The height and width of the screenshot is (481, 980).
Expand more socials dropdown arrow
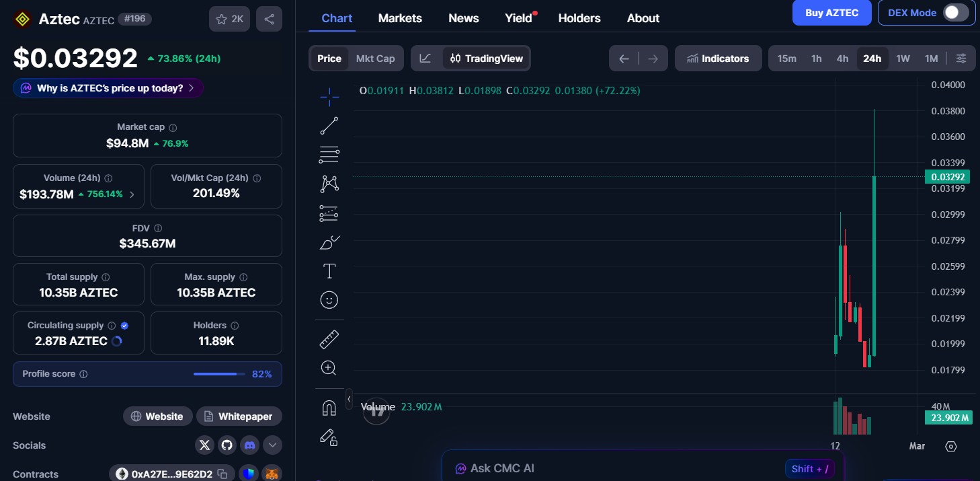click(x=272, y=445)
